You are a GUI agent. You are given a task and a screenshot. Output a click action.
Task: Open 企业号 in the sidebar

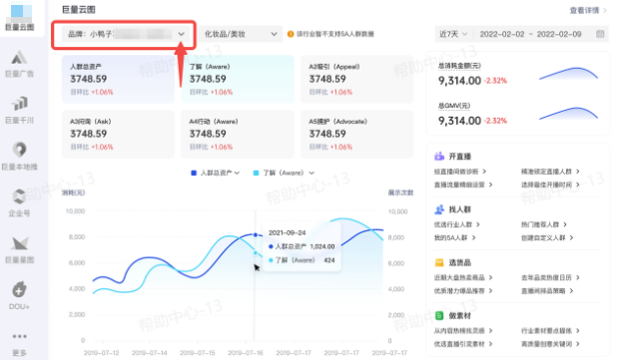click(x=19, y=202)
